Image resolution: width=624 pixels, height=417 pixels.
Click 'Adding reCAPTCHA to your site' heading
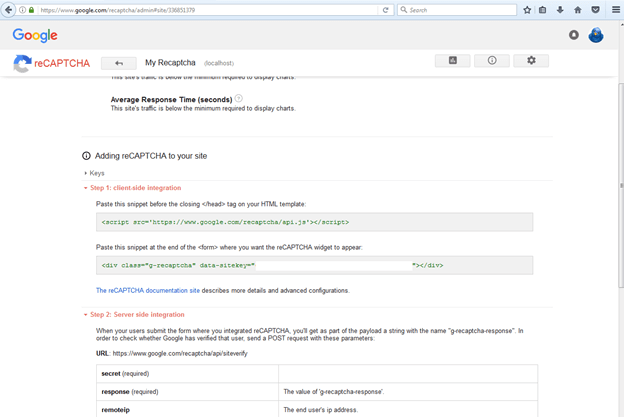coord(151,156)
